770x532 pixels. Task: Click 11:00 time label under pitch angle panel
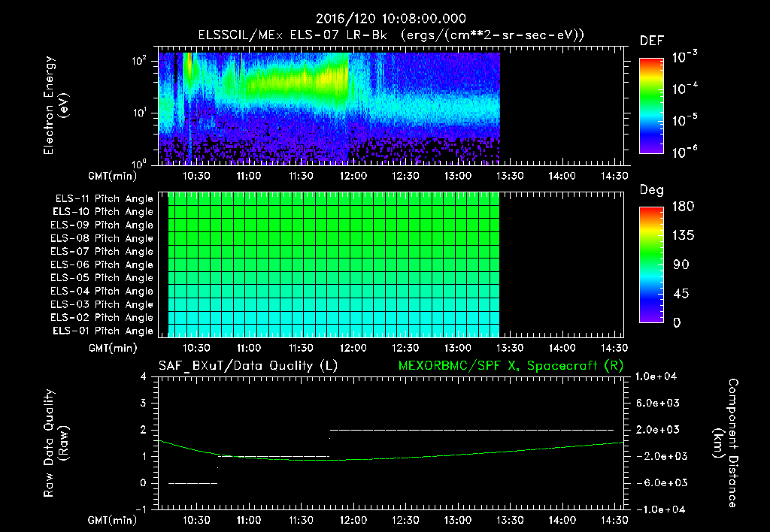pyautogui.click(x=249, y=348)
